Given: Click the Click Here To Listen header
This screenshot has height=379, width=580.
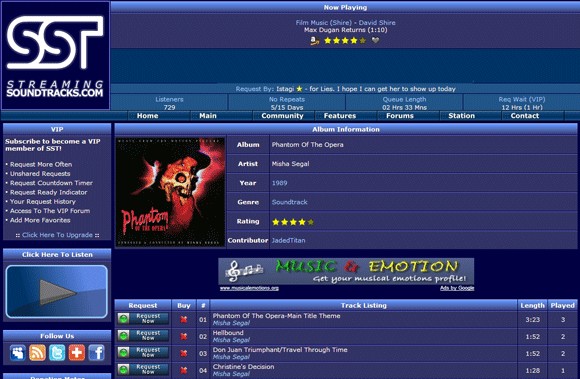Looking at the screenshot, I should tap(57, 254).
